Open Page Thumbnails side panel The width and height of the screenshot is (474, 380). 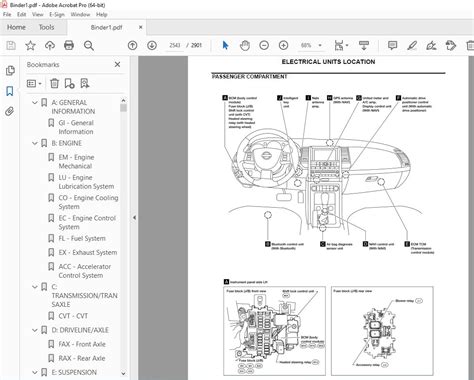[x=10, y=70]
